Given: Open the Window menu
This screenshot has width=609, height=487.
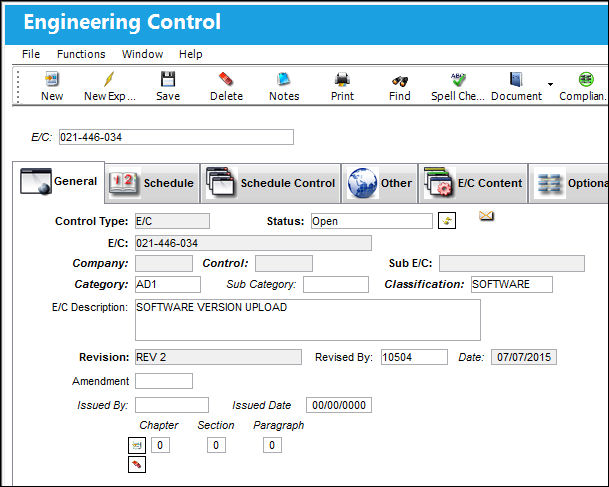Looking at the screenshot, I should (142, 54).
